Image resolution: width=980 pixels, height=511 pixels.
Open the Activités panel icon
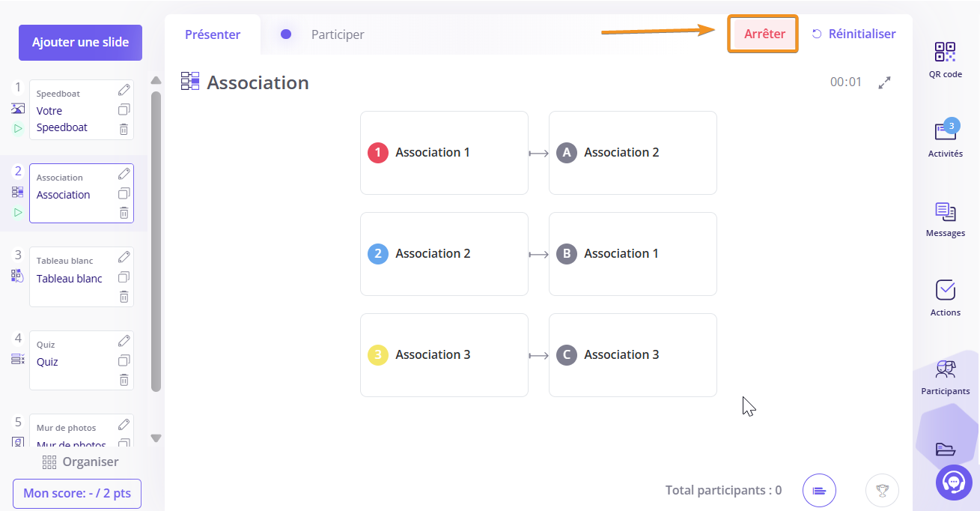click(x=945, y=132)
